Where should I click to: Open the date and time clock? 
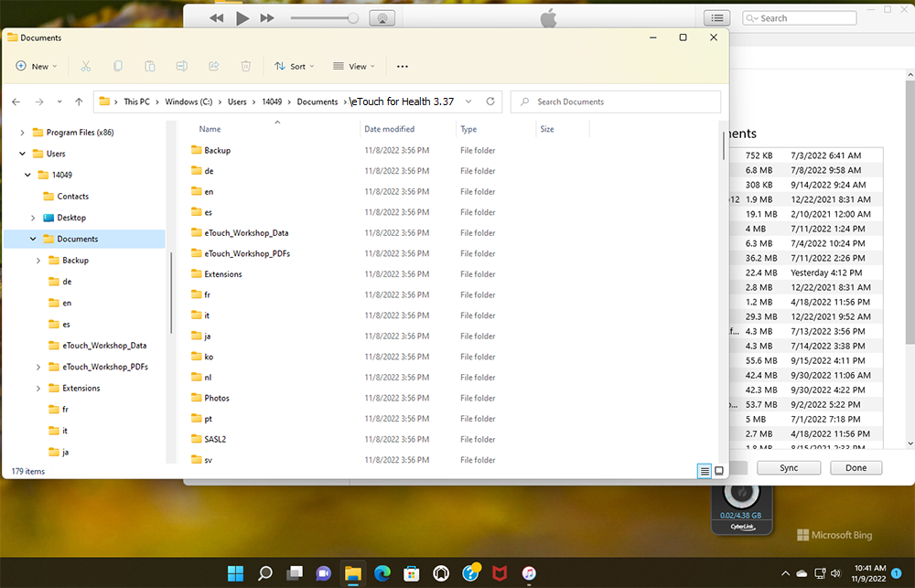pyautogui.click(x=870, y=573)
